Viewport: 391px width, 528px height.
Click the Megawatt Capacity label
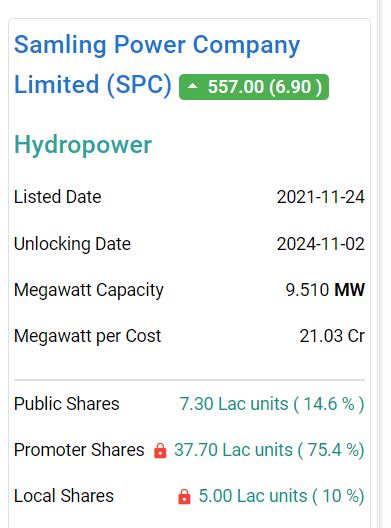pyautogui.click(x=89, y=290)
